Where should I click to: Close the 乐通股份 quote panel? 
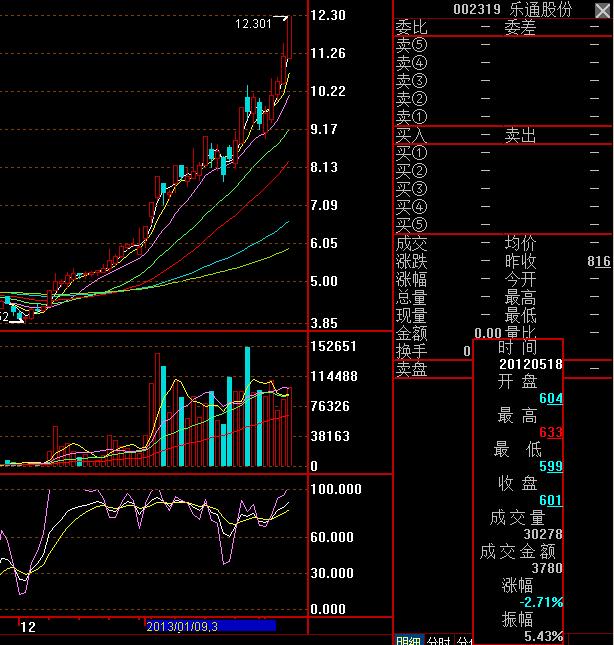[x=601, y=10]
